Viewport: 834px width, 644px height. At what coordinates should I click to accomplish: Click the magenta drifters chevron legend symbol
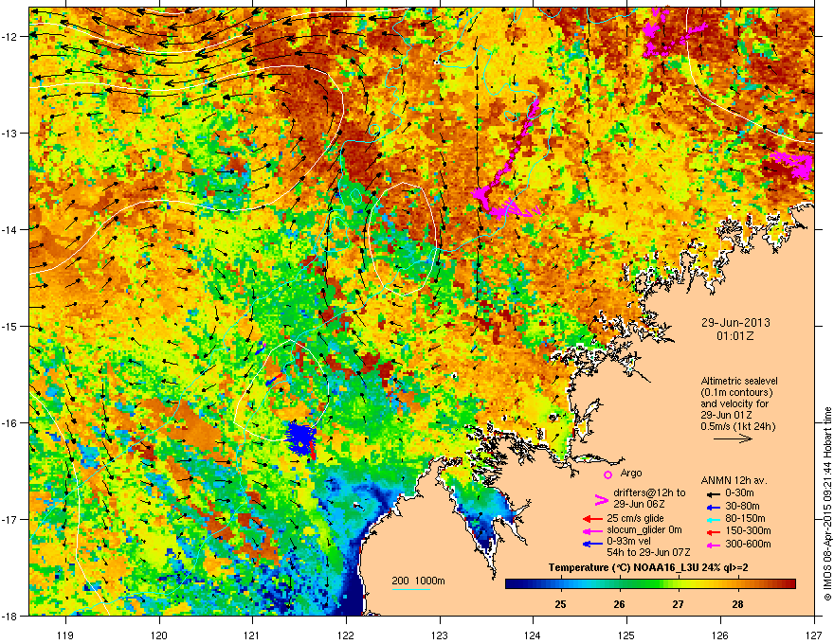click(x=601, y=500)
